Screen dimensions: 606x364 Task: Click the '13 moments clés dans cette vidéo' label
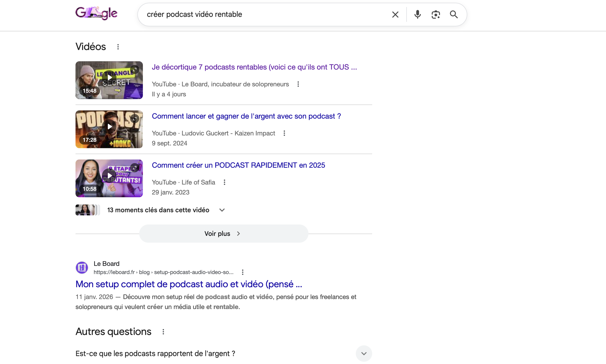pyautogui.click(x=158, y=210)
